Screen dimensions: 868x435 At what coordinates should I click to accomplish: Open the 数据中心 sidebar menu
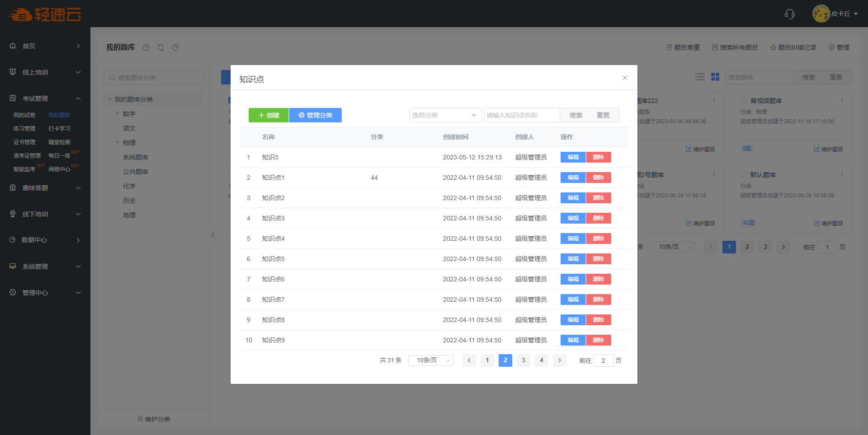coord(45,240)
